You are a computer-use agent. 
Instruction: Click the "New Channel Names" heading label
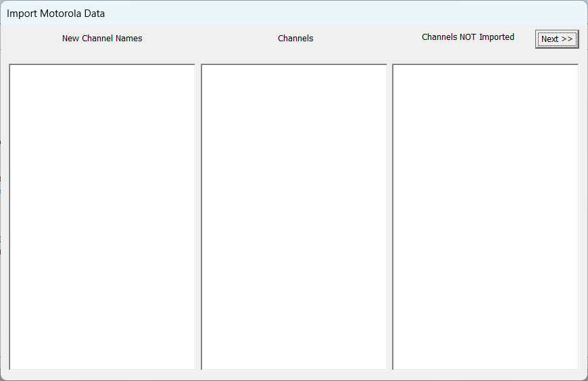click(x=102, y=39)
